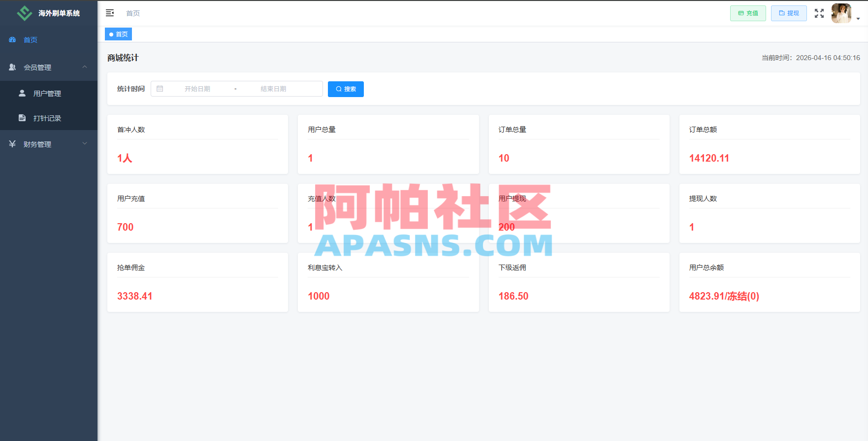Click the 用户总余额 card title
This screenshot has height=441, width=868.
click(706, 268)
